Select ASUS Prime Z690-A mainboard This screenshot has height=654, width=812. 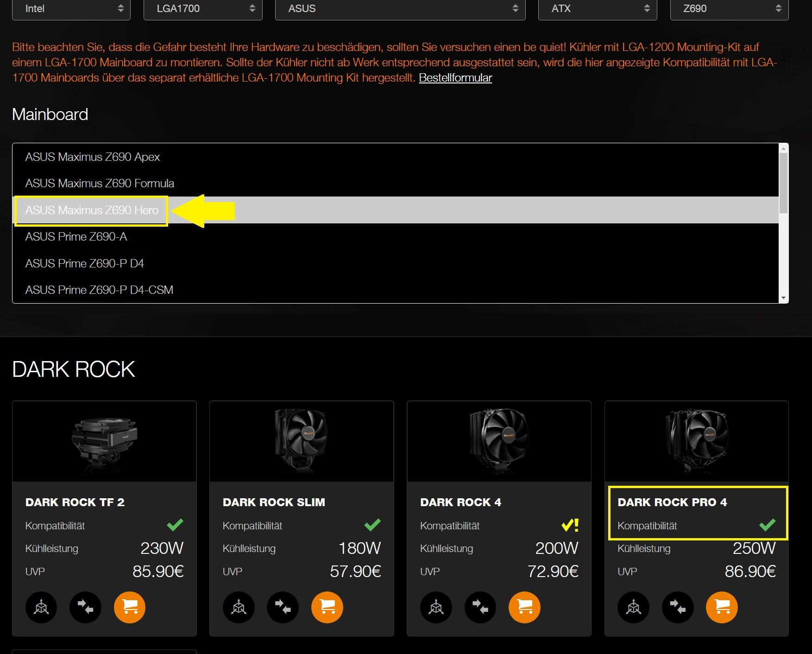[x=396, y=236]
